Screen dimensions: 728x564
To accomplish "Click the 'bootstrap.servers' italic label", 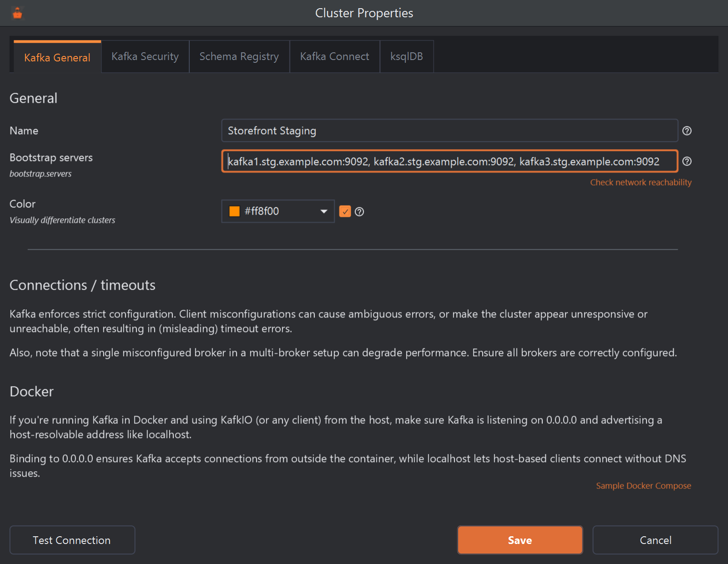I will point(40,174).
